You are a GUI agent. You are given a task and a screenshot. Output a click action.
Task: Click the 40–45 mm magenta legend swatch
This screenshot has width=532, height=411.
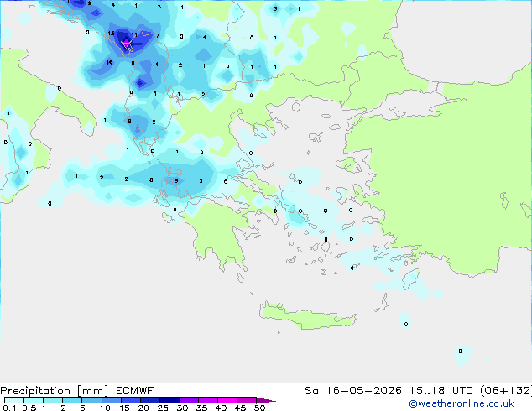coord(227,400)
